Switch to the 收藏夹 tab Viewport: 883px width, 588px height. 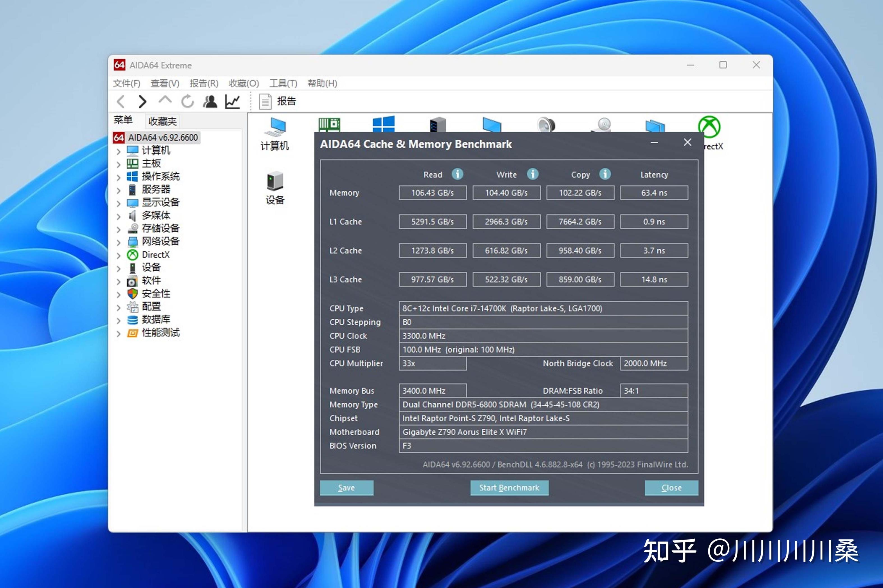pos(162,121)
